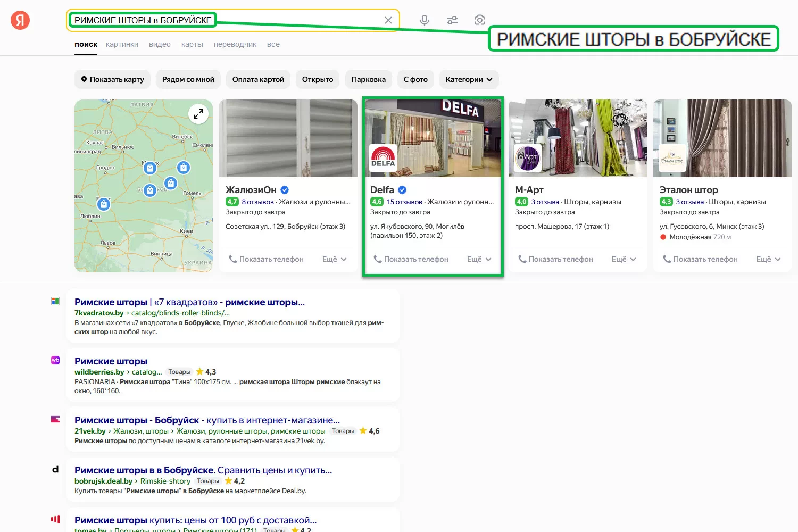
Task: Open the ЖалюзиОн business title
Action: pyautogui.click(x=251, y=190)
